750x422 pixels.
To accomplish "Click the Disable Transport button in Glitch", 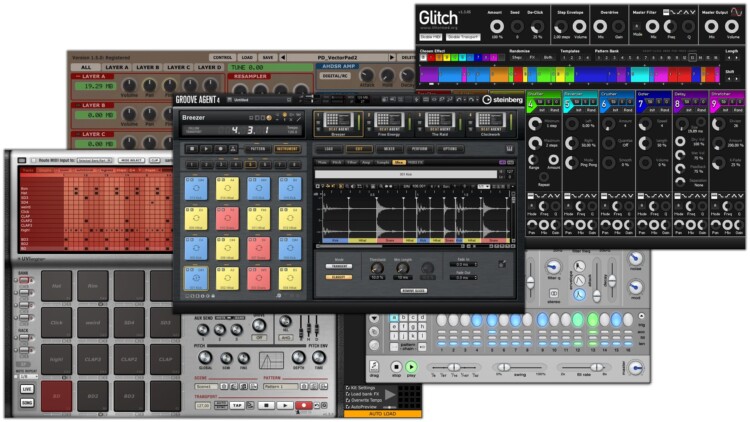I will [463, 37].
